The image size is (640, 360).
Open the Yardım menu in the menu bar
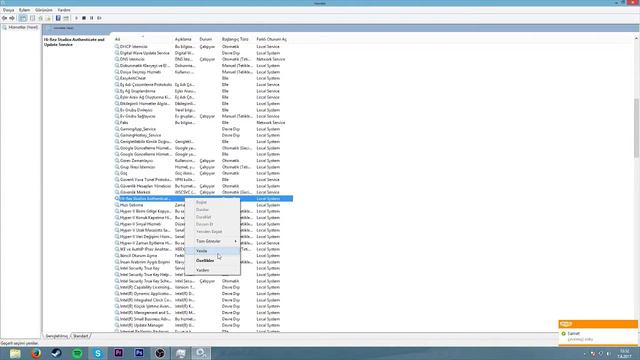(x=64, y=10)
